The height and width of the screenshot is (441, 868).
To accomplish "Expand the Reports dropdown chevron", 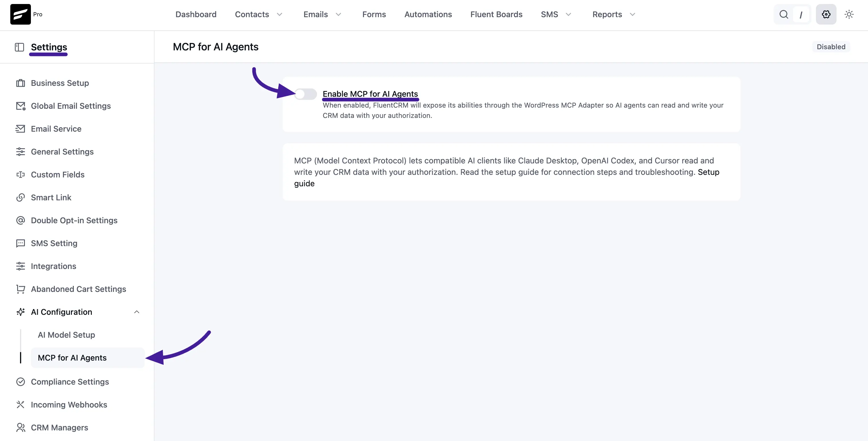I will click(x=633, y=15).
